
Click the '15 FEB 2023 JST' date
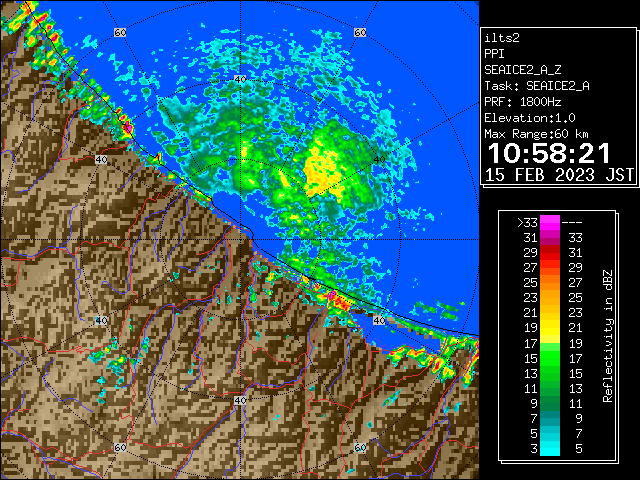coord(559,175)
